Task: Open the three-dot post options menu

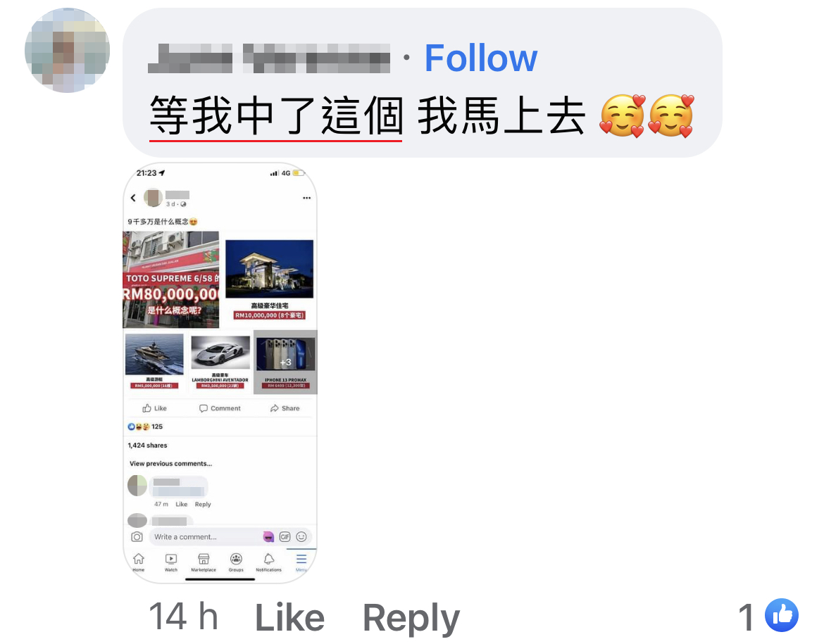Action: [306, 198]
